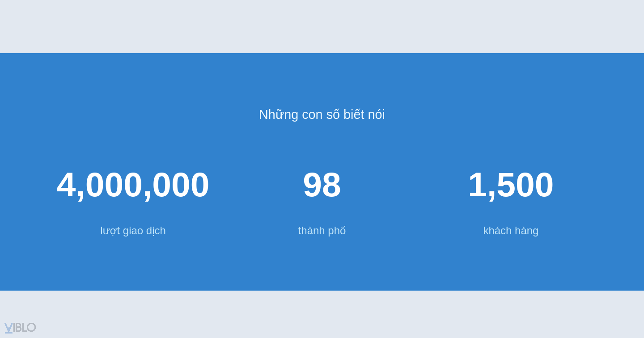
Task: Select the '1,500' statistic number
Action: [x=511, y=184]
